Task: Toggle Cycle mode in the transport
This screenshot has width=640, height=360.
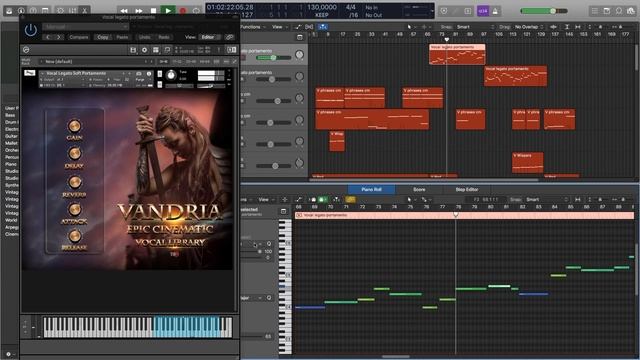Action: click(197, 11)
